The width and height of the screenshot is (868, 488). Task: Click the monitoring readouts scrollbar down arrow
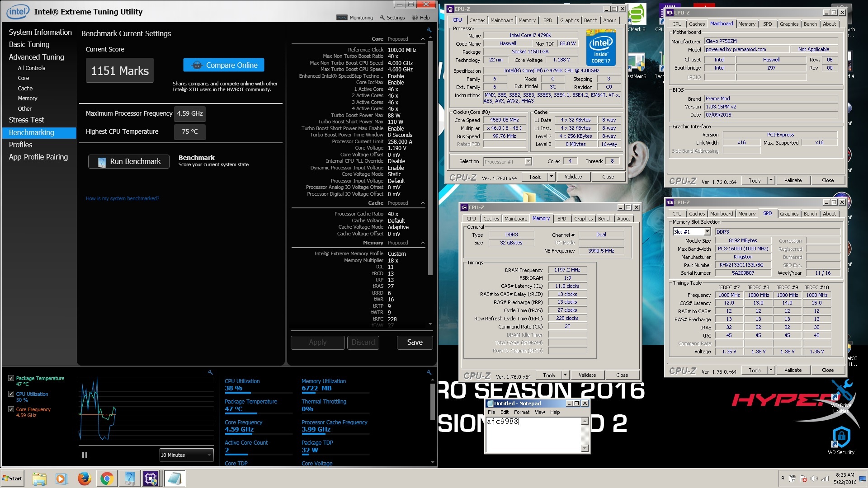[433, 462]
